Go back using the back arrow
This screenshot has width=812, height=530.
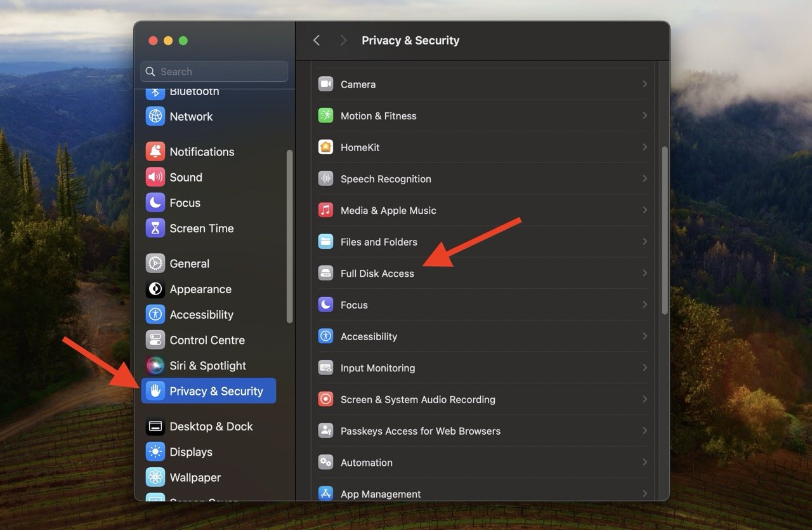coord(317,41)
